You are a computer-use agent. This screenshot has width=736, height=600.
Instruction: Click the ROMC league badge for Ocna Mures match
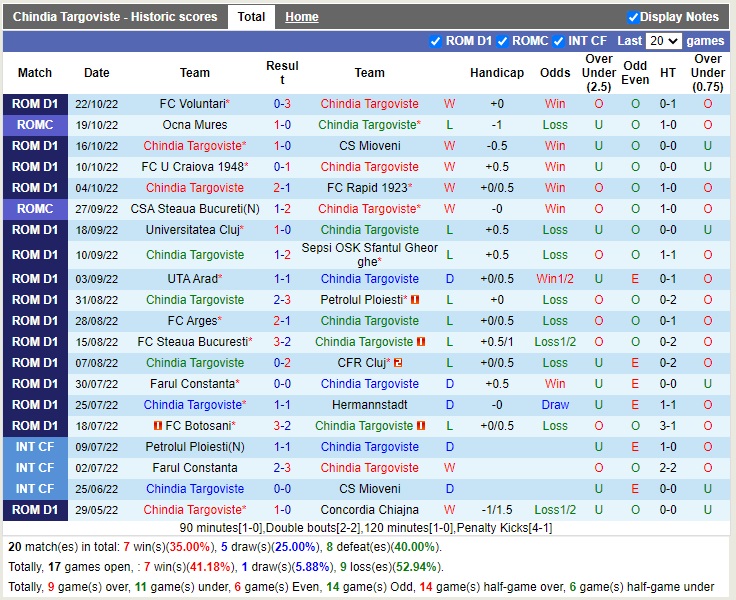tap(35, 125)
